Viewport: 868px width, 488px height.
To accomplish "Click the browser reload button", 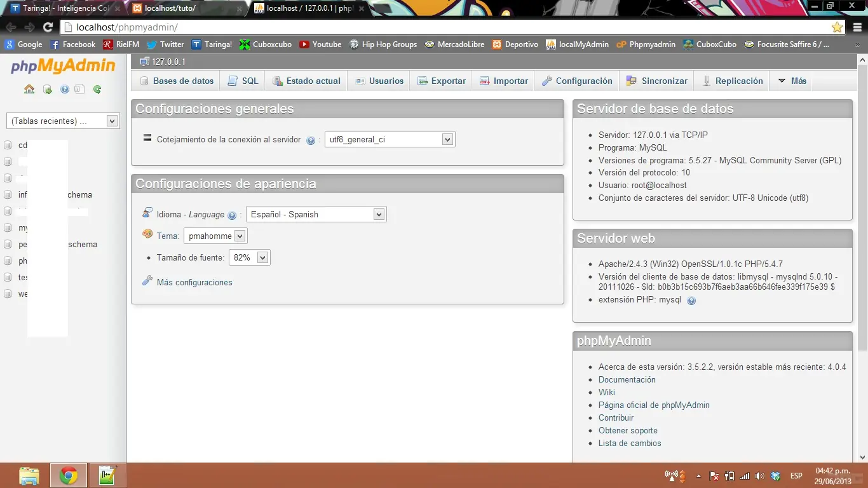I will pos(48,27).
